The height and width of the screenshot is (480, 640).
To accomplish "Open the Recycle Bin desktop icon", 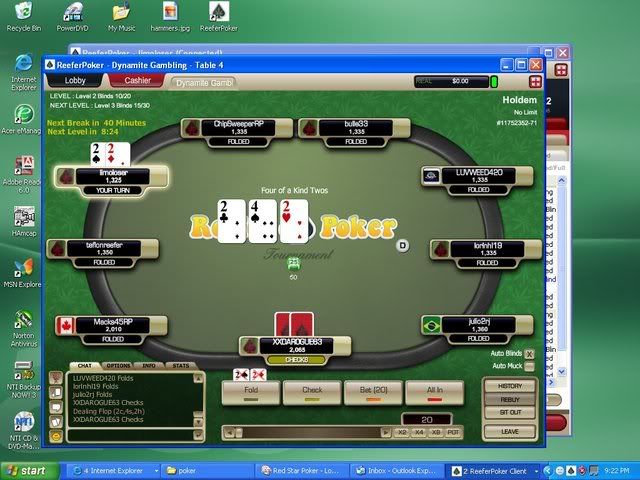I will [x=23, y=16].
